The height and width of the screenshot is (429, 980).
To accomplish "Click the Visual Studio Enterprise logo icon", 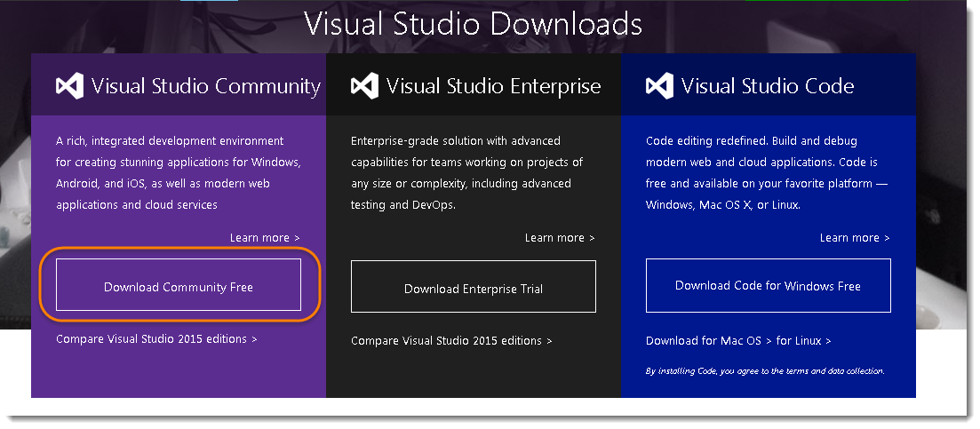I will [x=364, y=85].
